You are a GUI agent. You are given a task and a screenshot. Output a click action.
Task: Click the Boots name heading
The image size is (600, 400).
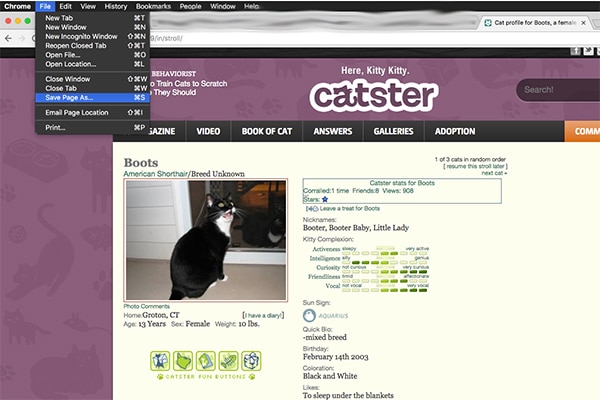(141, 163)
